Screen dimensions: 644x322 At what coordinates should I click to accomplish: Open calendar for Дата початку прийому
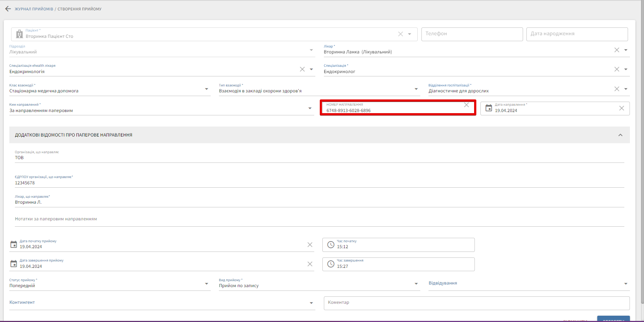coord(14,244)
